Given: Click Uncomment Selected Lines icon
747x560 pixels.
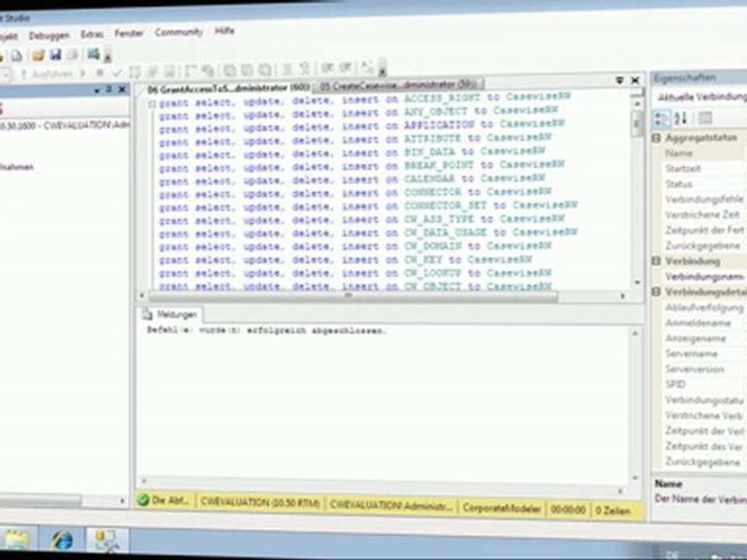Looking at the screenshot, I should (304, 69).
